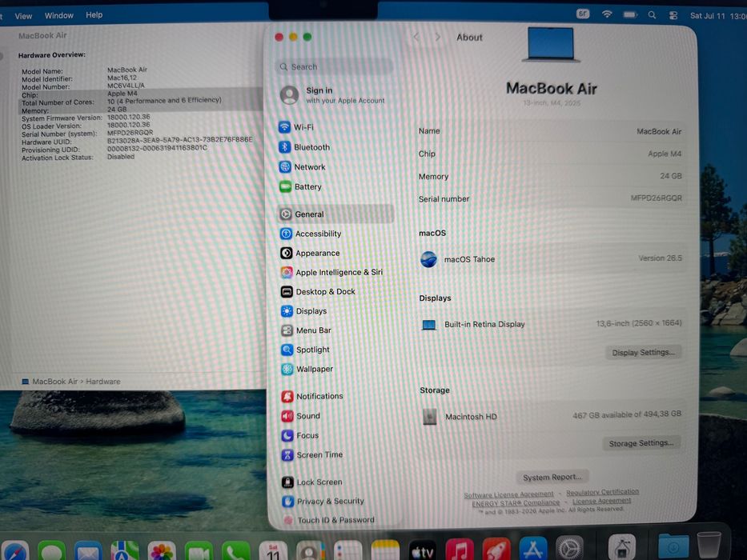Click Hardware in the System Information path bar
747x560 pixels.
click(x=103, y=382)
